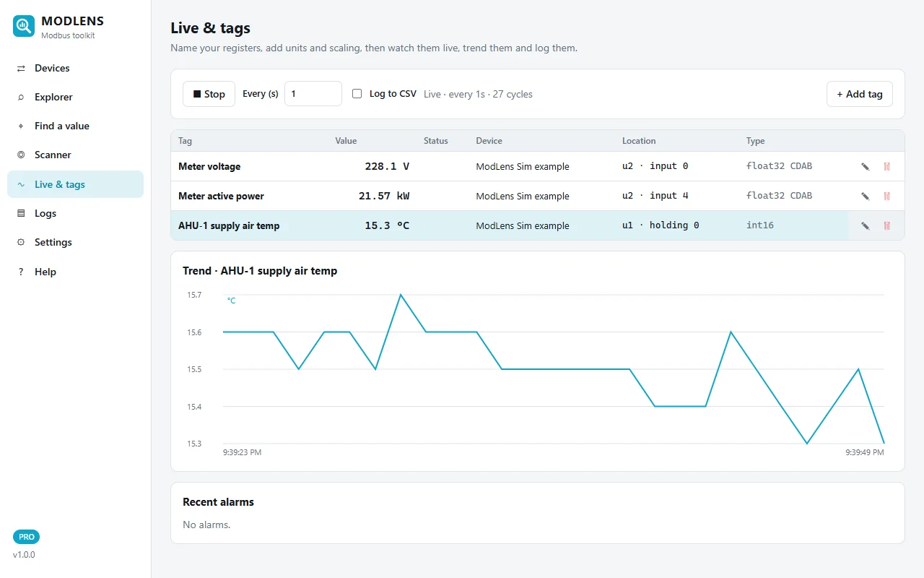Open the Devices page
The width and height of the screenshot is (924, 578).
(75, 68)
